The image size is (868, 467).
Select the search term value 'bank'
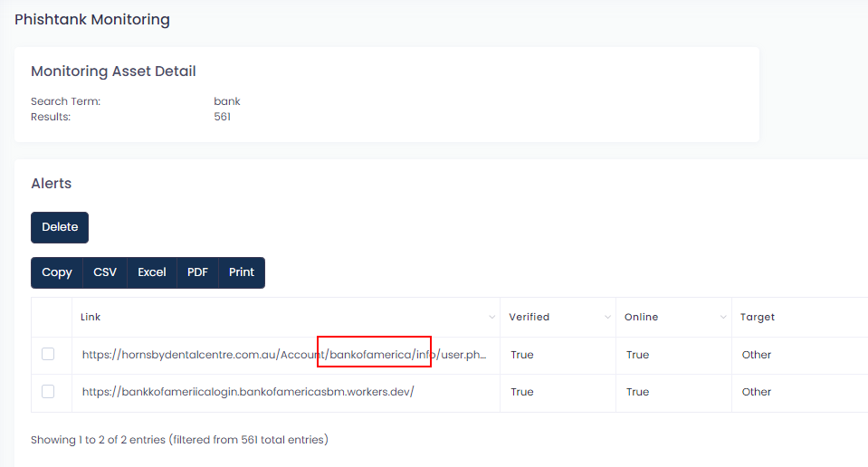pyautogui.click(x=227, y=101)
